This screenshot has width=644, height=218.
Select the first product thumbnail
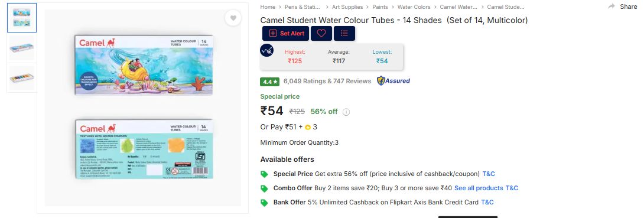[x=22, y=18]
